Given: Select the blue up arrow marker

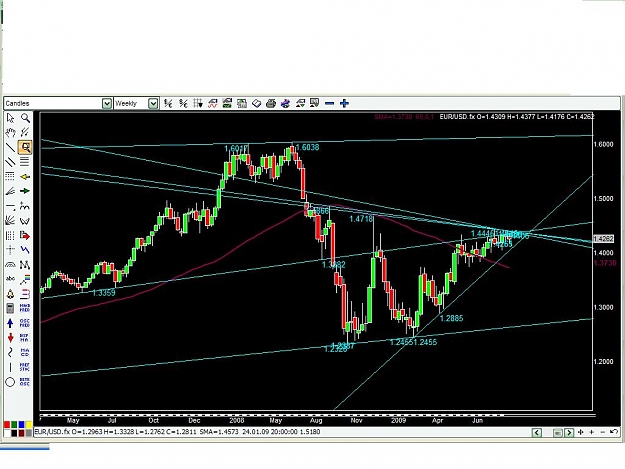Looking at the screenshot, I should click(10, 323).
